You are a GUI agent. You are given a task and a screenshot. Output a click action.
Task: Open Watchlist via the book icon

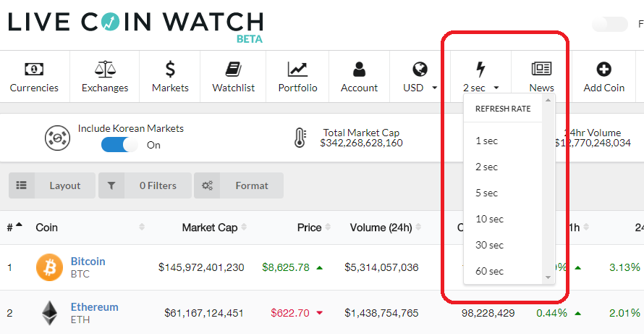[x=233, y=69]
